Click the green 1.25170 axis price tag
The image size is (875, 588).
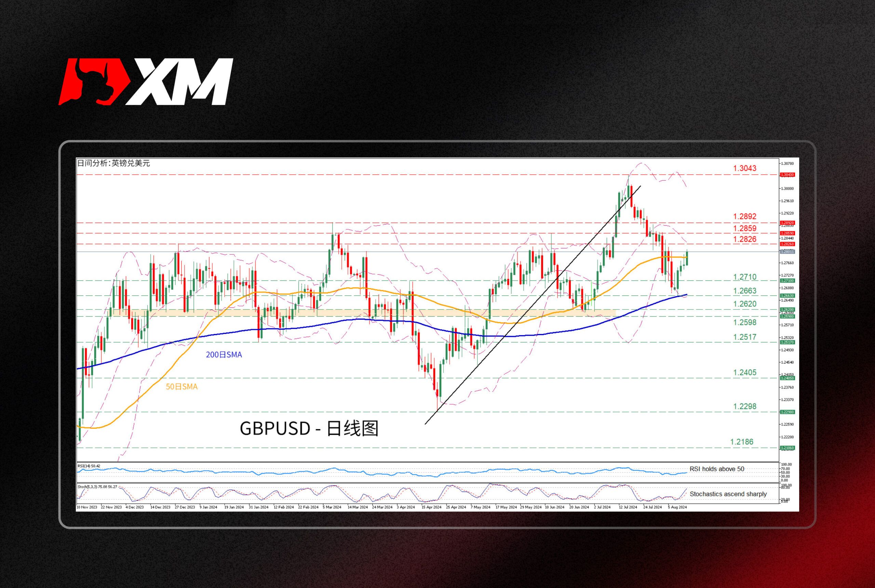click(787, 342)
